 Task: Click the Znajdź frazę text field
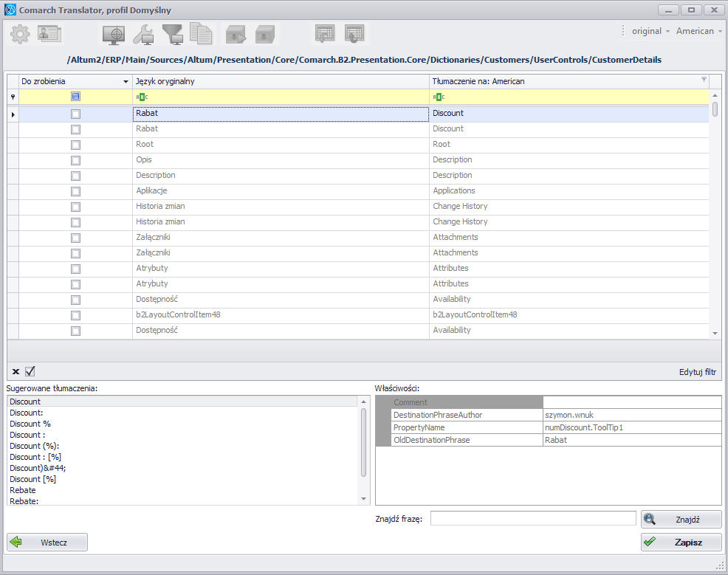(533, 518)
